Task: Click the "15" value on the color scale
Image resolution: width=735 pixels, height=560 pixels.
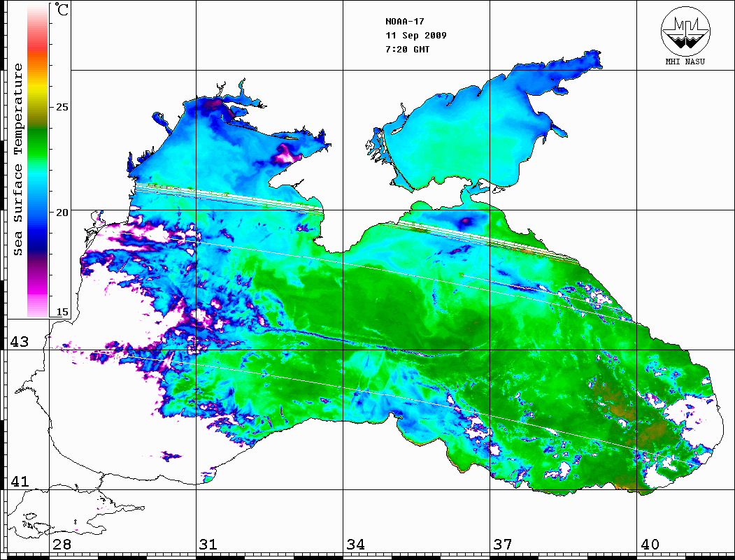Action: pyautogui.click(x=62, y=312)
